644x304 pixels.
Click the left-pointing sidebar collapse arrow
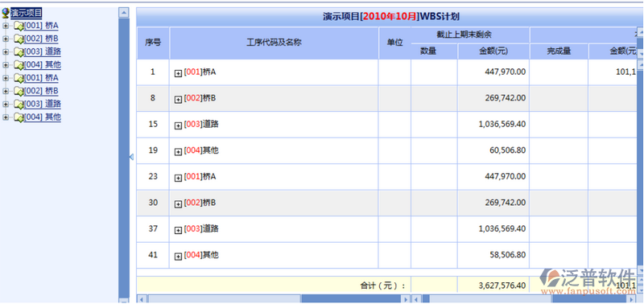tap(131, 157)
